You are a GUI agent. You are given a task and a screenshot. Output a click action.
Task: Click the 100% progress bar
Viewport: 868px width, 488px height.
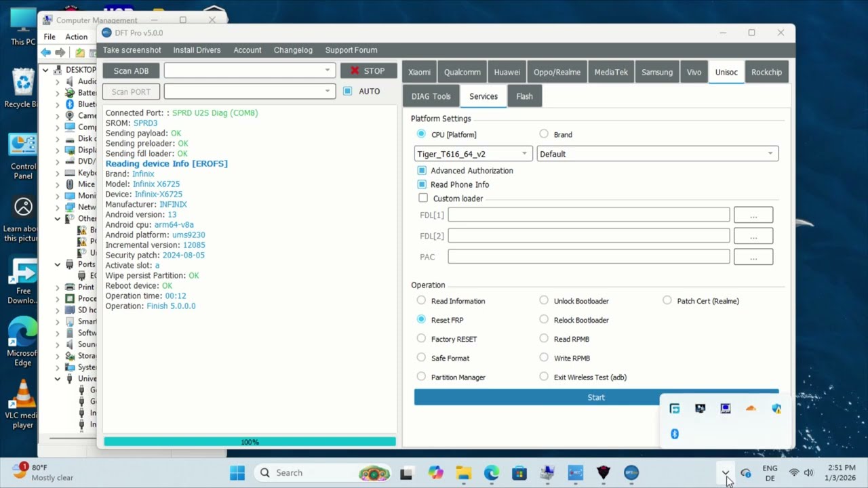[250, 442]
